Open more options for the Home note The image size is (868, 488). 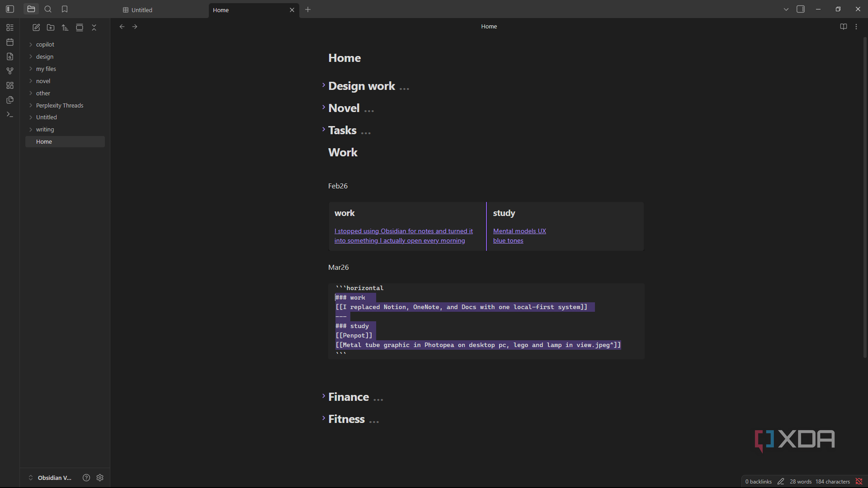click(x=856, y=26)
